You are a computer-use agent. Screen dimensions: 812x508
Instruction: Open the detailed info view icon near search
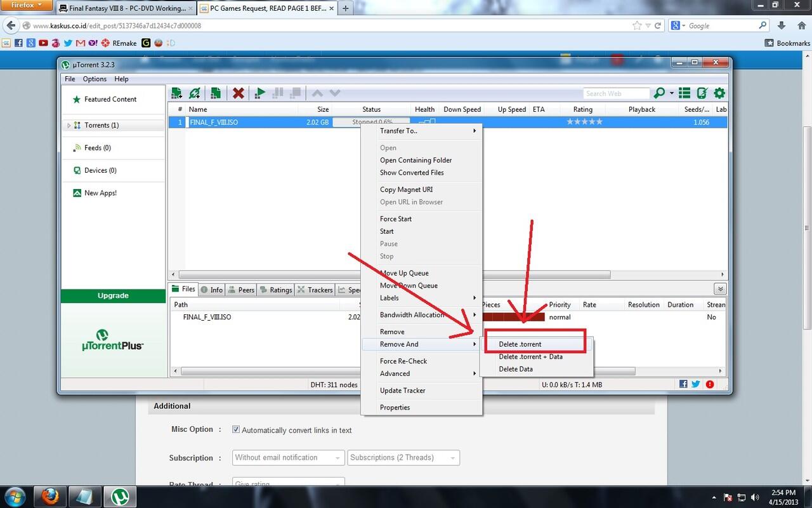click(684, 93)
